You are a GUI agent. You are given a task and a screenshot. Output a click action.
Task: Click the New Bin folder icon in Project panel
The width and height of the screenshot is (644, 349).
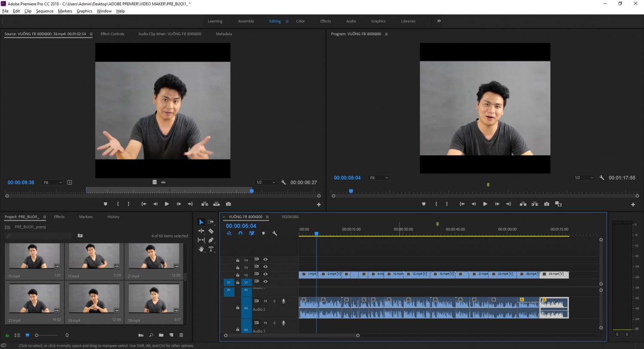(x=161, y=335)
